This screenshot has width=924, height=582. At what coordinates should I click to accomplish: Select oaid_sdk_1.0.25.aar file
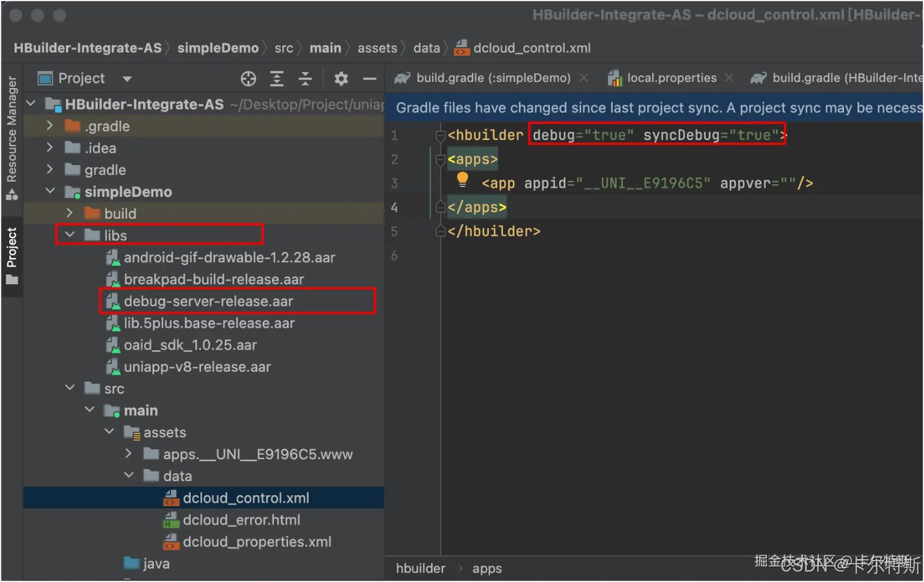190,345
